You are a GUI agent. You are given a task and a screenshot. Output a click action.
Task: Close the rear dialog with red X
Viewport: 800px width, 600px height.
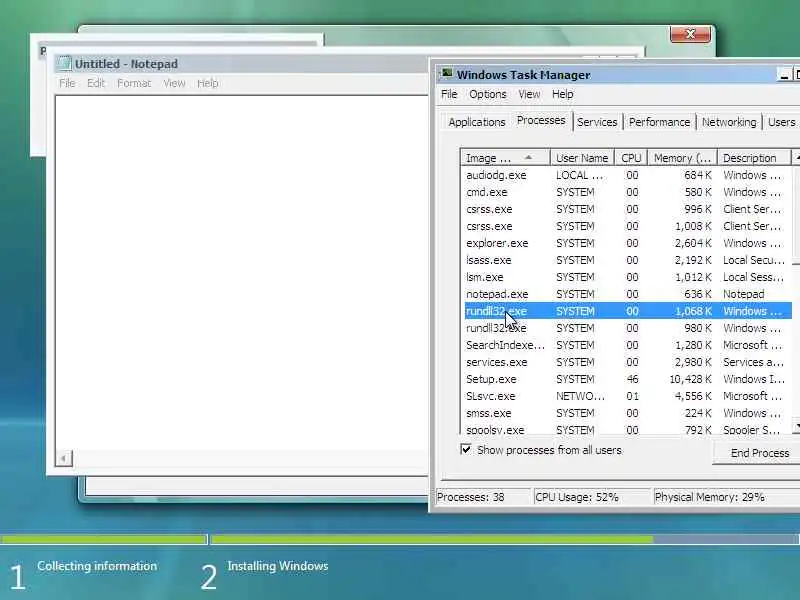pyautogui.click(x=690, y=34)
